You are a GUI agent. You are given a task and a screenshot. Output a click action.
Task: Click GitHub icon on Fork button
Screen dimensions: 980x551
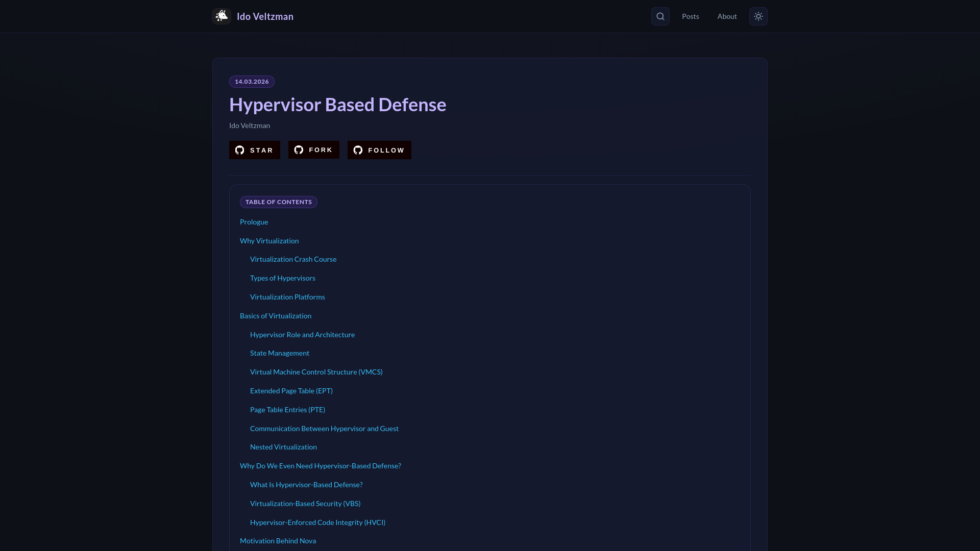click(x=299, y=150)
